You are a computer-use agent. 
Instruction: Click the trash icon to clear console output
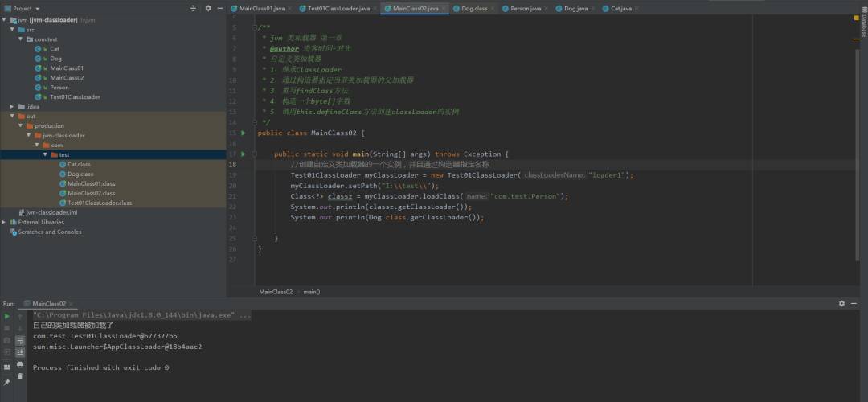(x=20, y=376)
